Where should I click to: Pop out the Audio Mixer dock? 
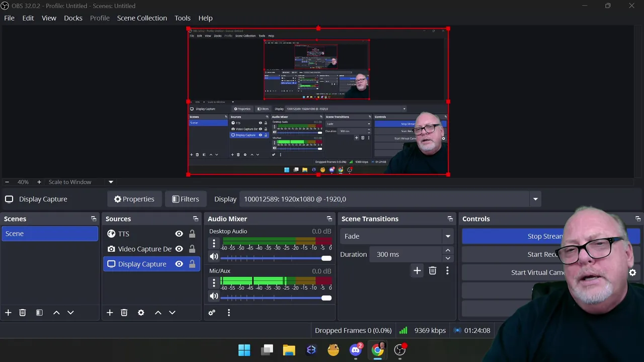(x=330, y=219)
